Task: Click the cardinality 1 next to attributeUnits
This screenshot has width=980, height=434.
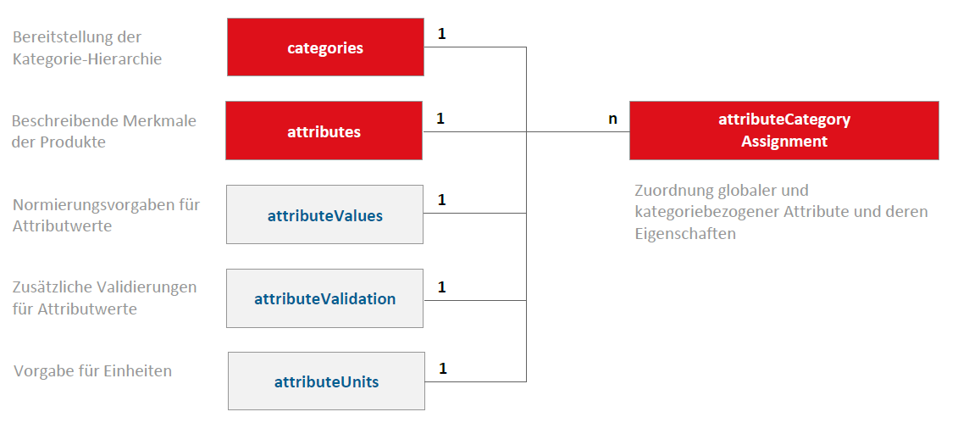Action: click(442, 369)
